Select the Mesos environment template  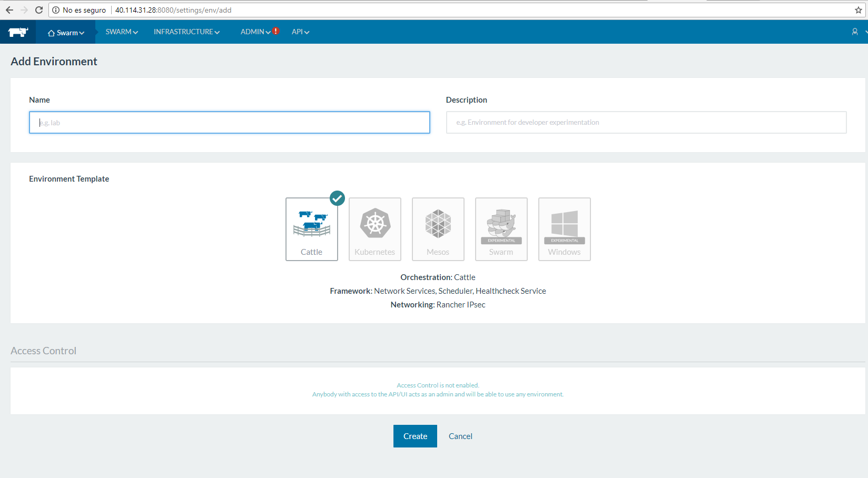(x=438, y=229)
